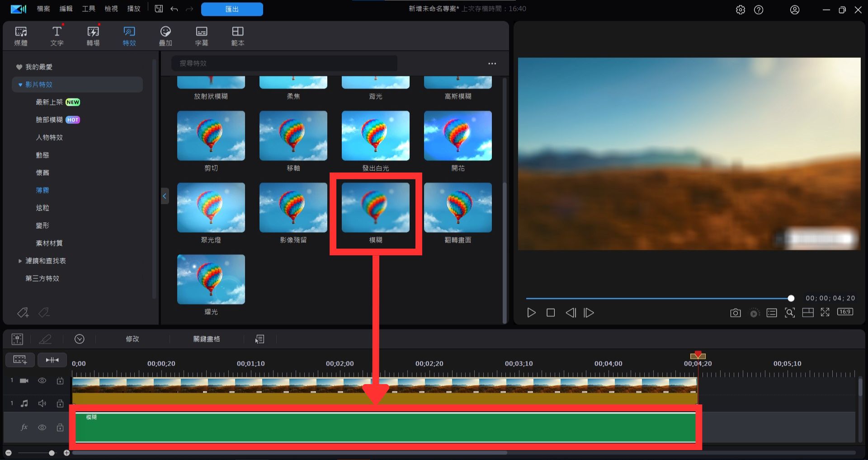This screenshot has width=868, height=460.
Task: Toggle visibility of the fx effect track
Action: (42, 427)
